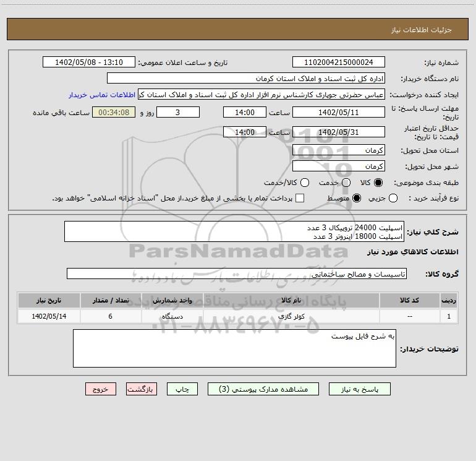Click the کولر گازی table cell
This screenshot has width=476, height=461.
point(291,316)
